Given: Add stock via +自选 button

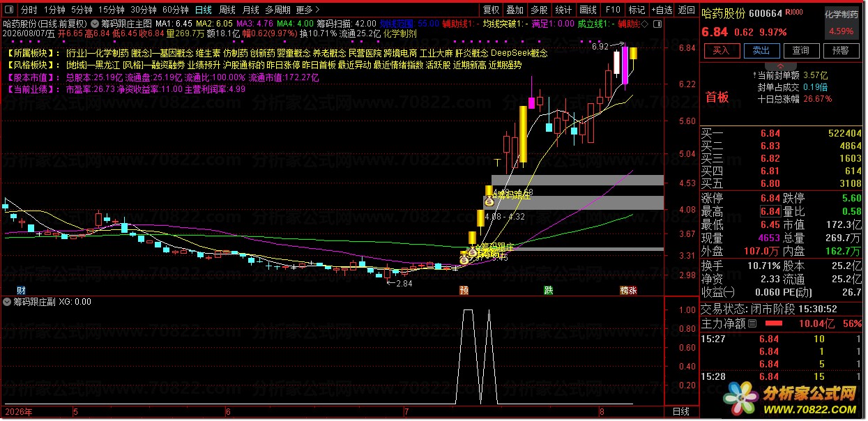Looking at the screenshot, I should 662,10.
